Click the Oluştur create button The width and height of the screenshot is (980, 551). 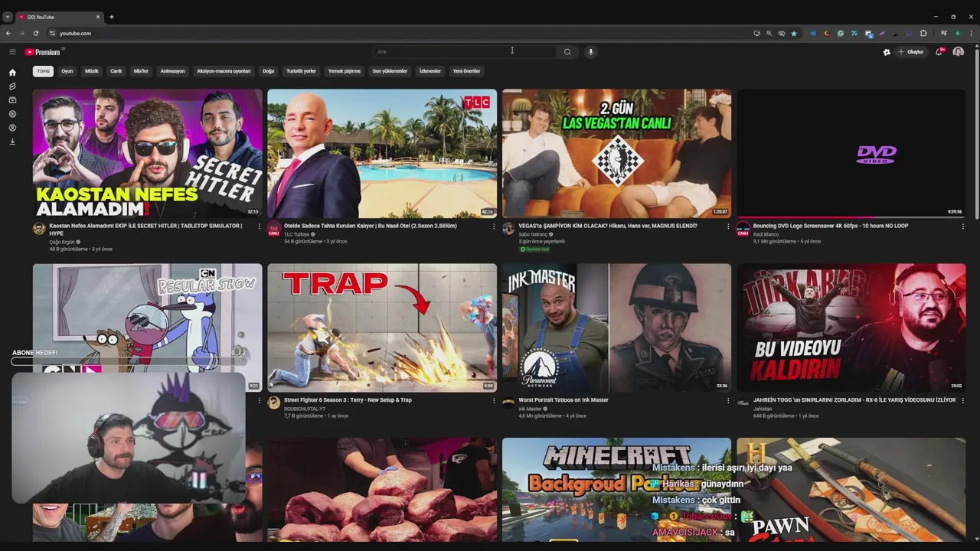(911, 52)
